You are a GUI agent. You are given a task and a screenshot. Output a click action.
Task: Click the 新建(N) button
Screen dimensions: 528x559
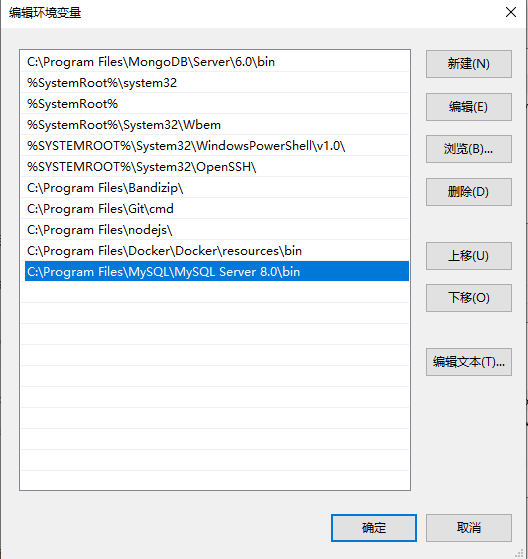click(468, 64)
